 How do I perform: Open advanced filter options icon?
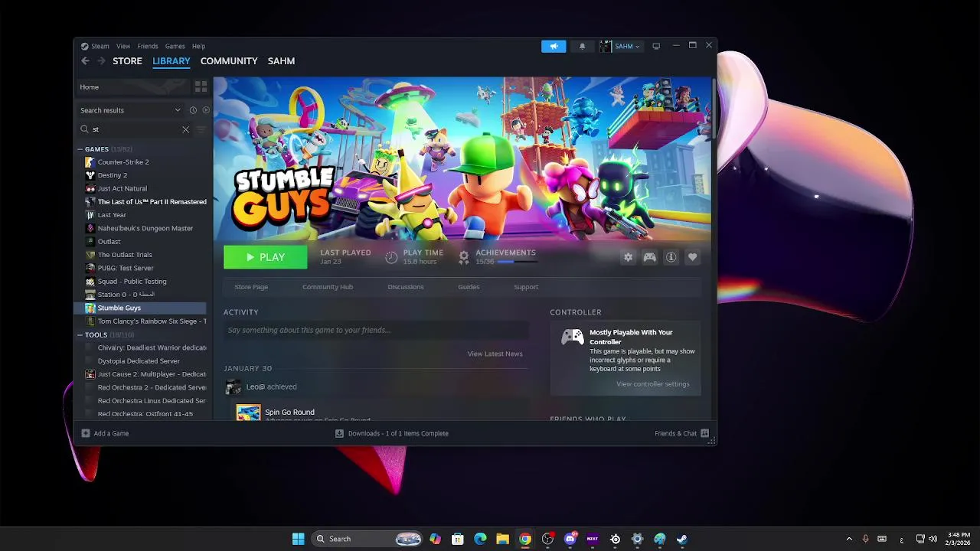tap(201, 129)
